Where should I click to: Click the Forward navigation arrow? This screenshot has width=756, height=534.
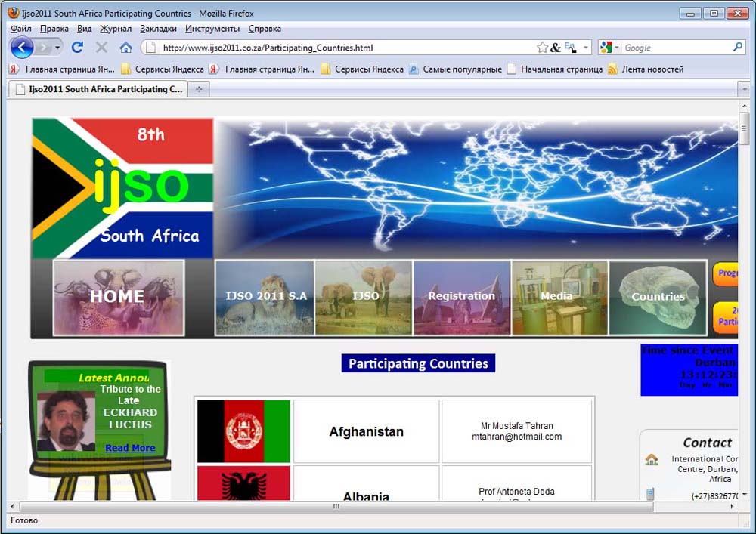click(x=44, y=48)
